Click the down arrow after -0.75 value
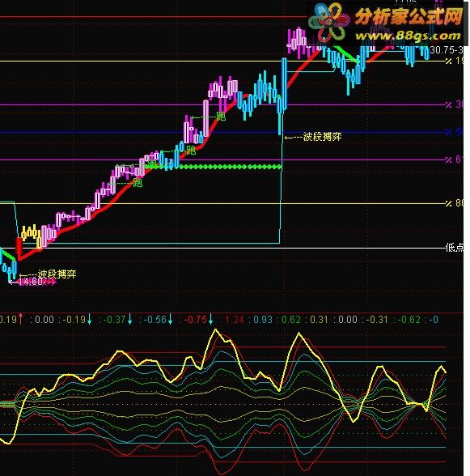The width and height of the screenshot is (470, 476). pos(211,319)
